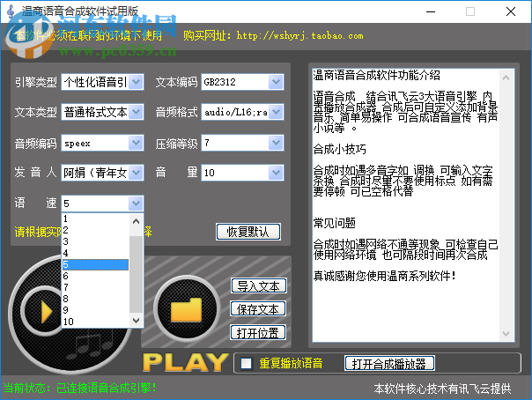Image resolution: width=532 pixels, height=400 pixels.
Task: Expand the 音频格式 dropdown
Action: coord(276,112)
